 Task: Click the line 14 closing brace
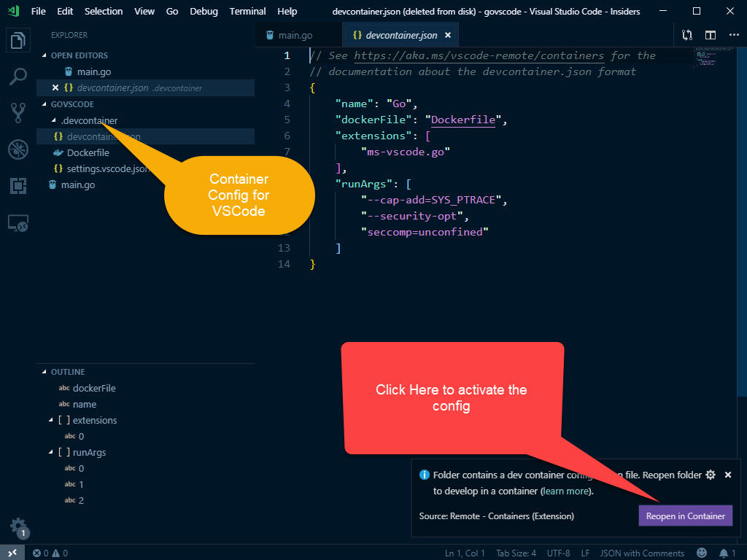pos(312,264)
